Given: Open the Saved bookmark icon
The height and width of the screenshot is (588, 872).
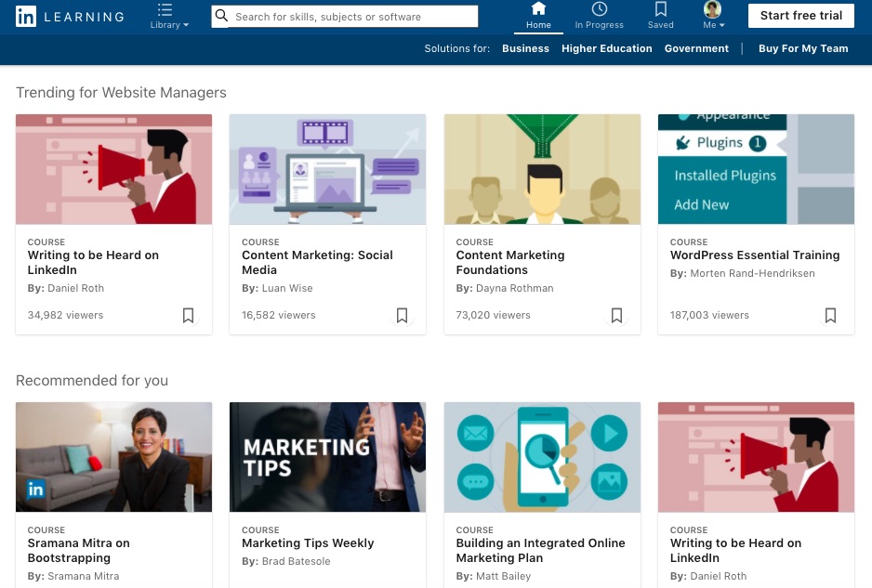Looking at the screenshot, I should (660, 9).
